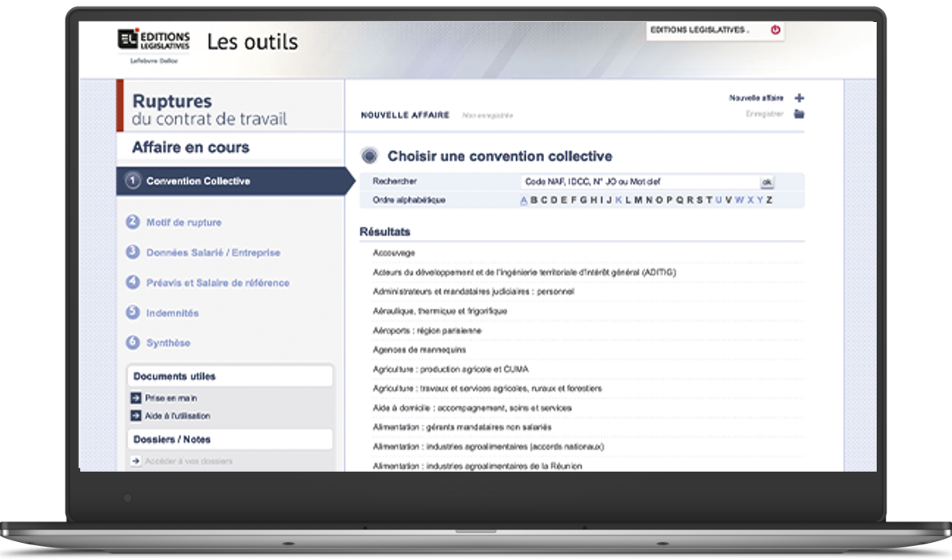The height and width of the screenshot is (560, 952).
Task: Click the plus icon beside Nouvelle affaire
Action: pos(800,98)
